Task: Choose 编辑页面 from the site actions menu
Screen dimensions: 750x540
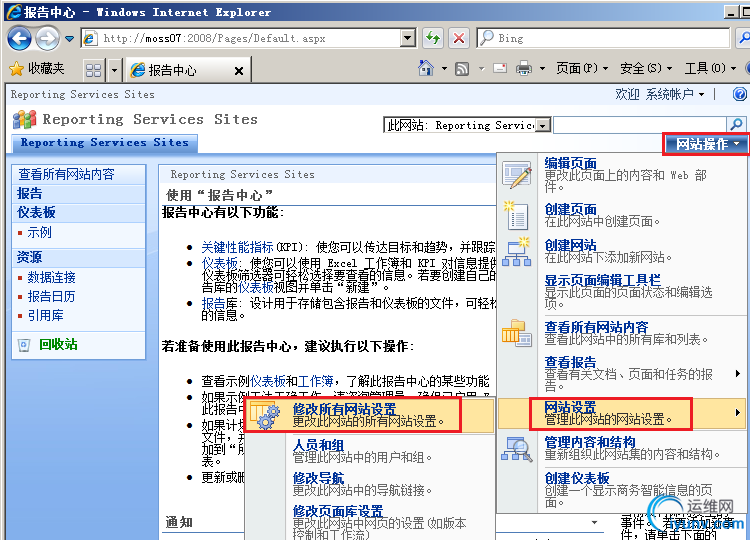Action: (622, 175)
